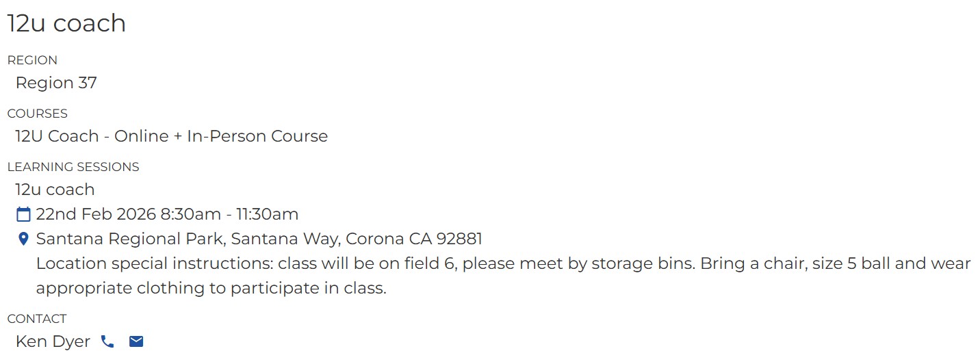Click the CONTACT section label
The height and width of the screenshot is (364, 980).
point(36,319)
